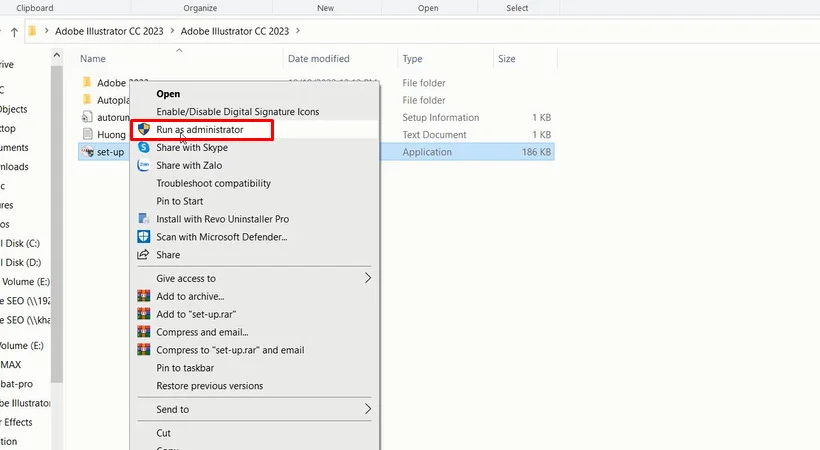Click the Share arrow icon
The image size is (820, 450).
pyautogui.click(x=143, y=255)
